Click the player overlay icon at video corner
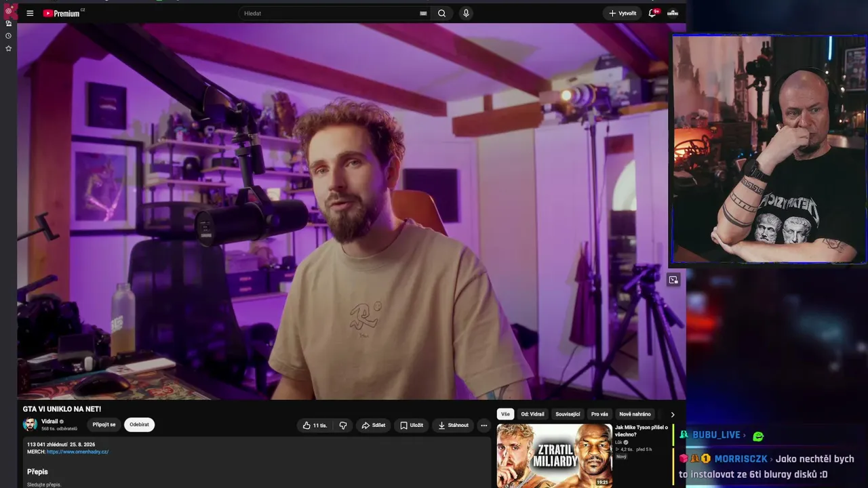The height and width of the screenshot is (488, 868). click(673, 279)
